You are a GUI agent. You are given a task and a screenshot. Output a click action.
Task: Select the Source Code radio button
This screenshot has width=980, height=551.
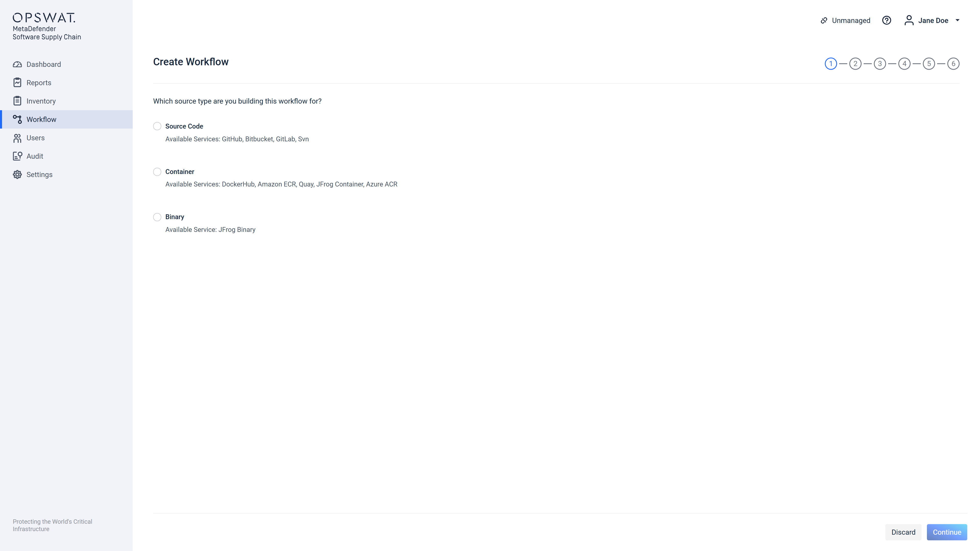tap(157, 126)
